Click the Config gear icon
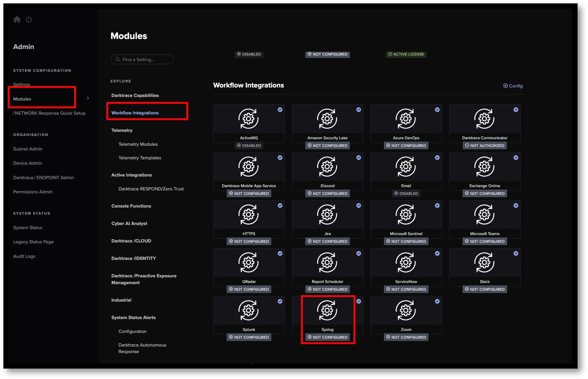The width and height of the screenshot is (588, 379). tap(505, 86)
